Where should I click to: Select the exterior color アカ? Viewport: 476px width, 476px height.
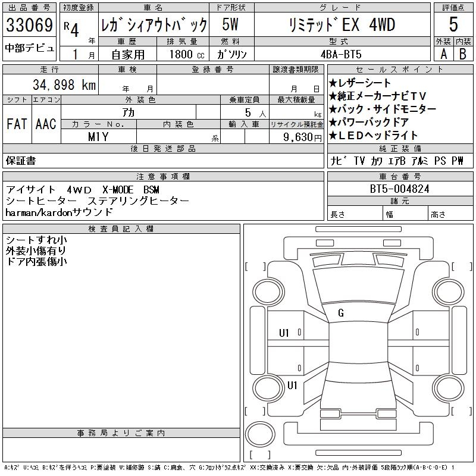tap(129, 112)
